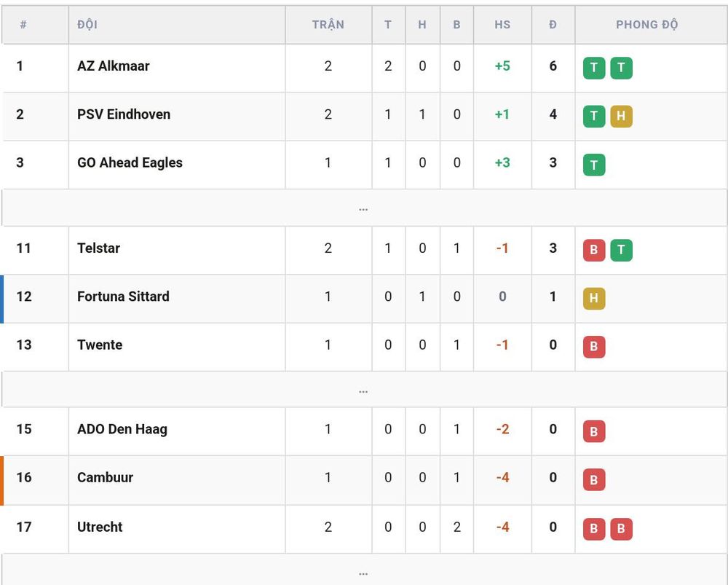Click Utrecht's second red B badge
Image resolution: width=728 pixels, height=585 pixels.
tap(621, 529)
